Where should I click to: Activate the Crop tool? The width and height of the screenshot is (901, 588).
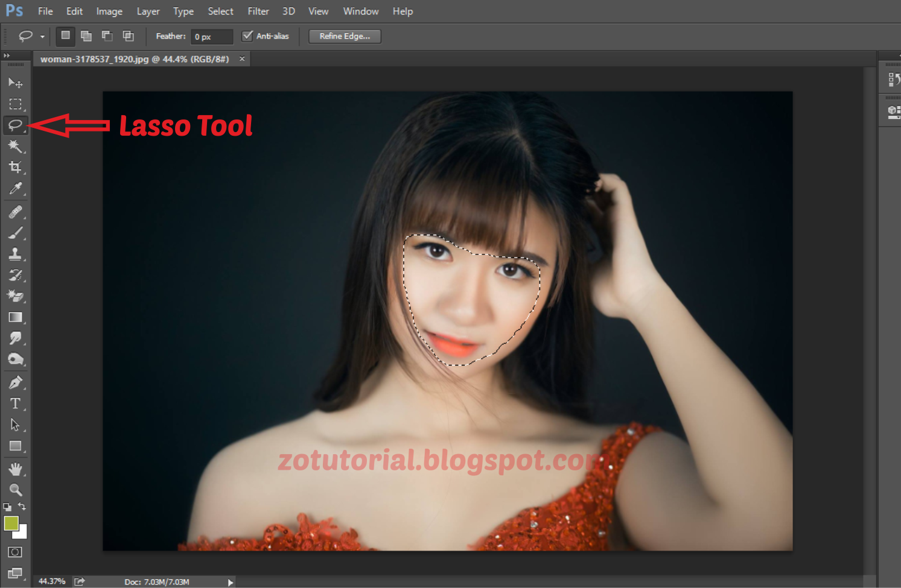[15, 168]
